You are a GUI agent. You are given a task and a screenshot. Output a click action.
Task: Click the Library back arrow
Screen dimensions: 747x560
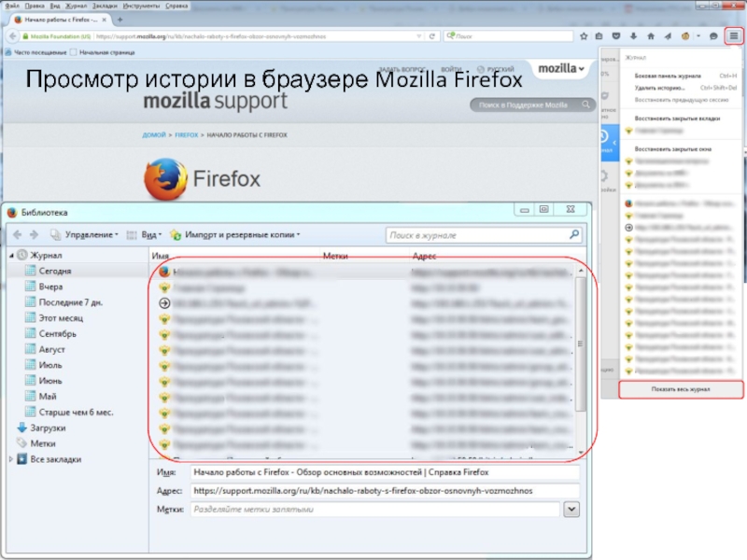(18, 235)
